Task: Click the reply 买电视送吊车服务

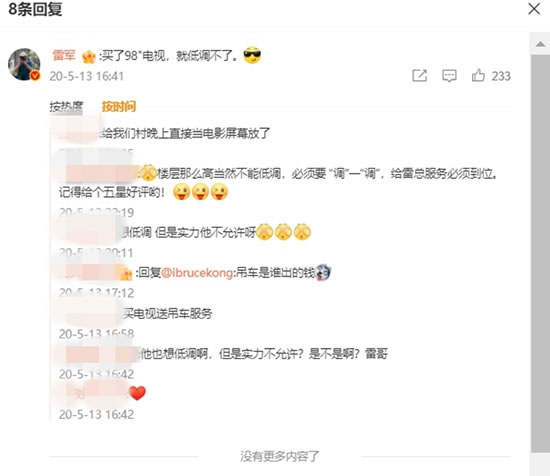Action: coord(168,313)
